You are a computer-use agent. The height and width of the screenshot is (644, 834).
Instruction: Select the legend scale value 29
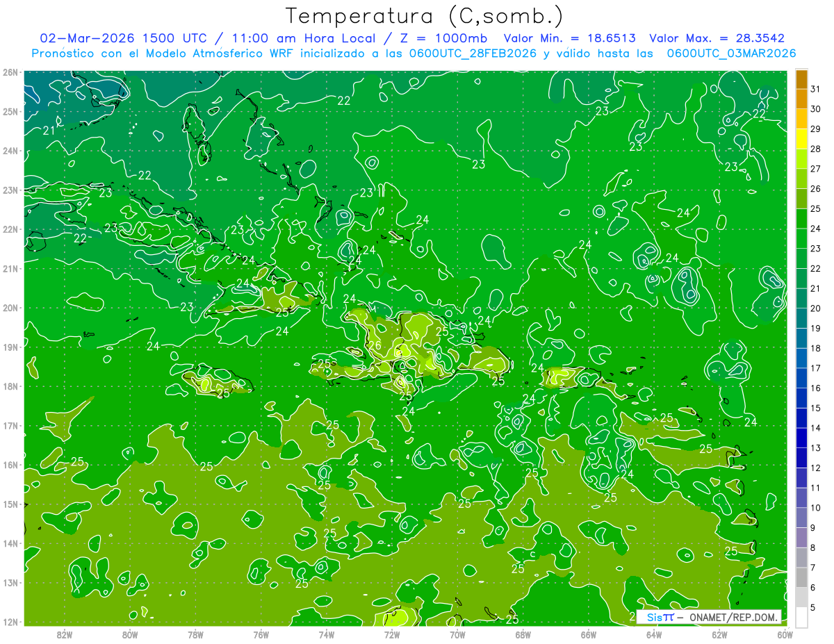click(x=815, y=129)
